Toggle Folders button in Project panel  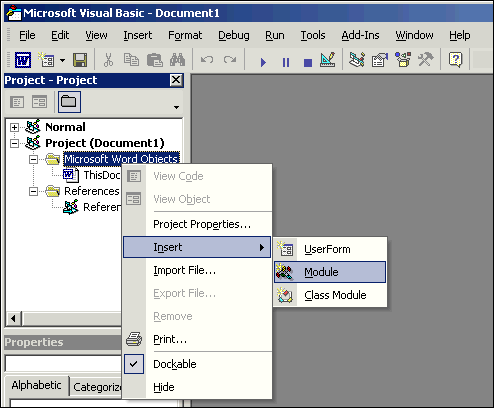pyautogui.click(x=69, y=102)
